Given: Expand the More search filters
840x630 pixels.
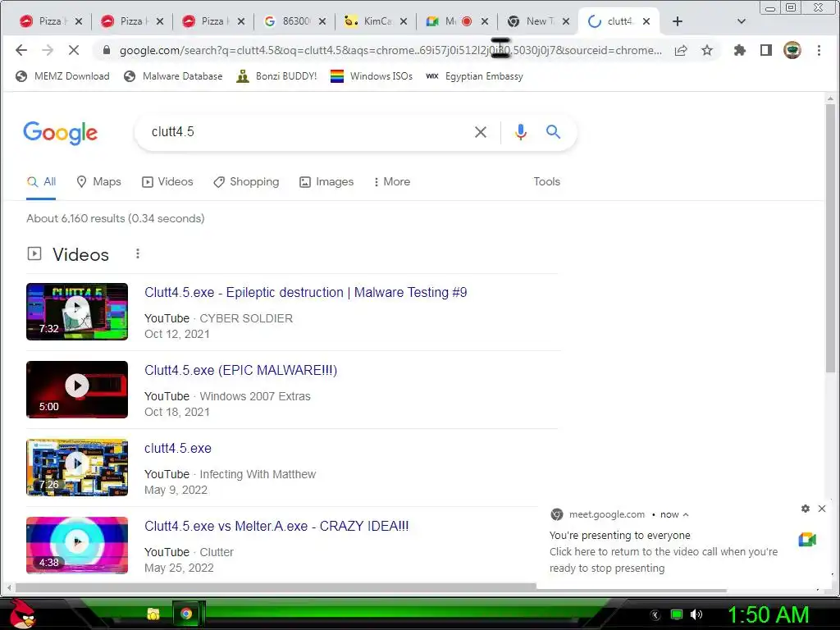Looking at the screenshot, I should pos(391,181).
